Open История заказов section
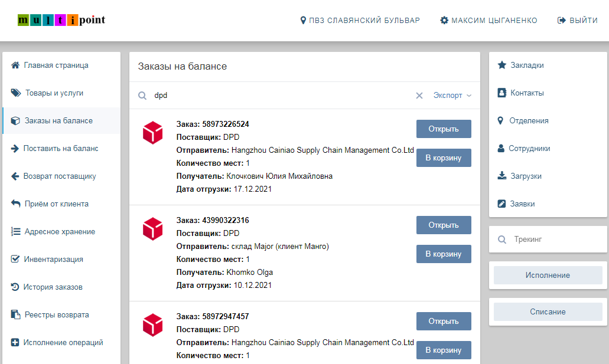 [x=61, y=287]
